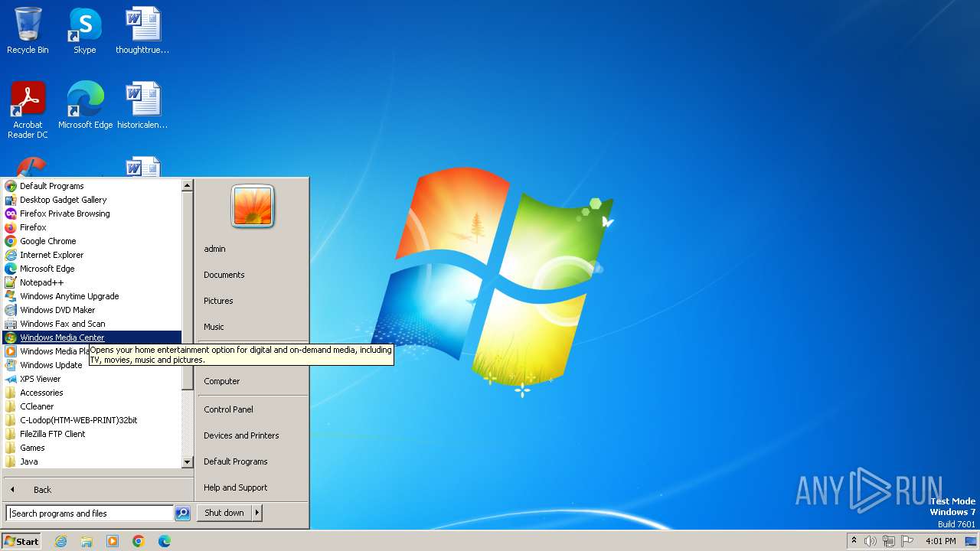The image size is (980, 551).
Task: Click the Windows Media Center icon
Action: coord(11,337)
